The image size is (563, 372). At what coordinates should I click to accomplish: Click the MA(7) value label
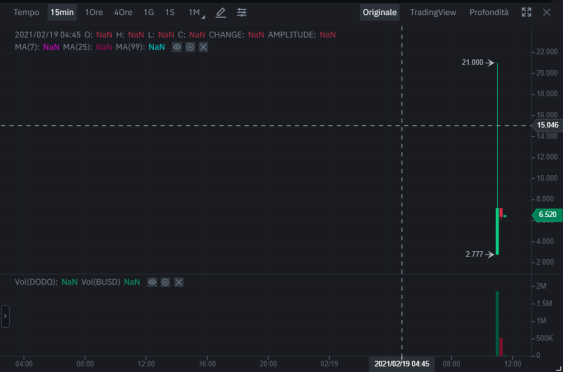pos(51,47)
